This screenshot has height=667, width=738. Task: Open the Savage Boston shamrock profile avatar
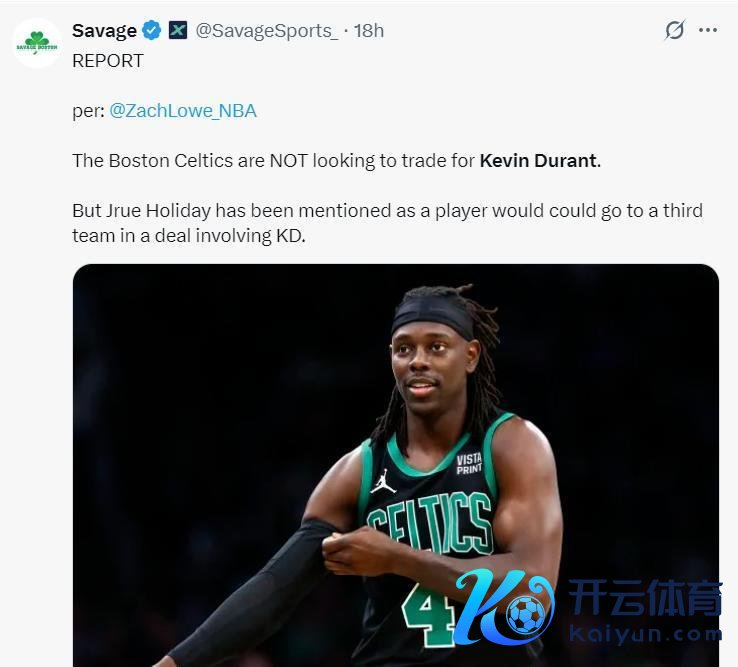coord(37,43)
